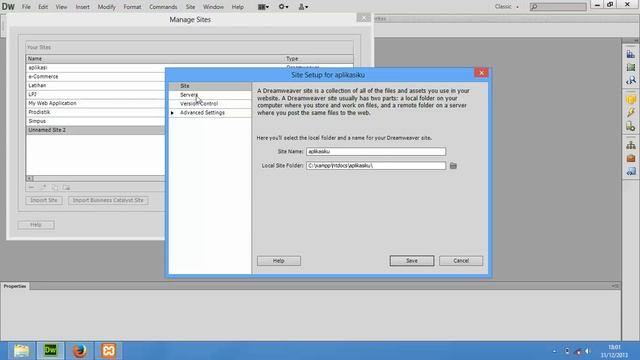Close the Site Setup dialog
This screenshot has height=360, width=640.
point(481,73)
